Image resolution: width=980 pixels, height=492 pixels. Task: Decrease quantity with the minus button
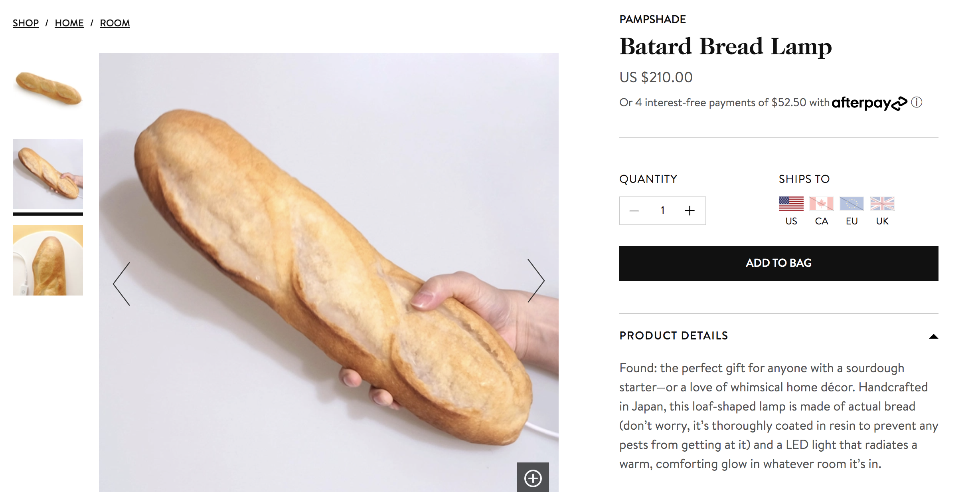tap(634, 211)
